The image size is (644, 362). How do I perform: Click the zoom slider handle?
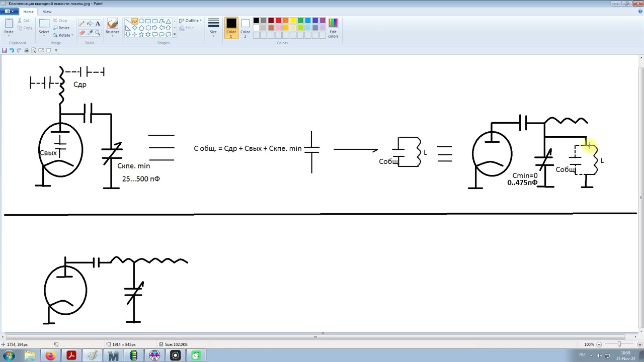[x=619, y=344]
